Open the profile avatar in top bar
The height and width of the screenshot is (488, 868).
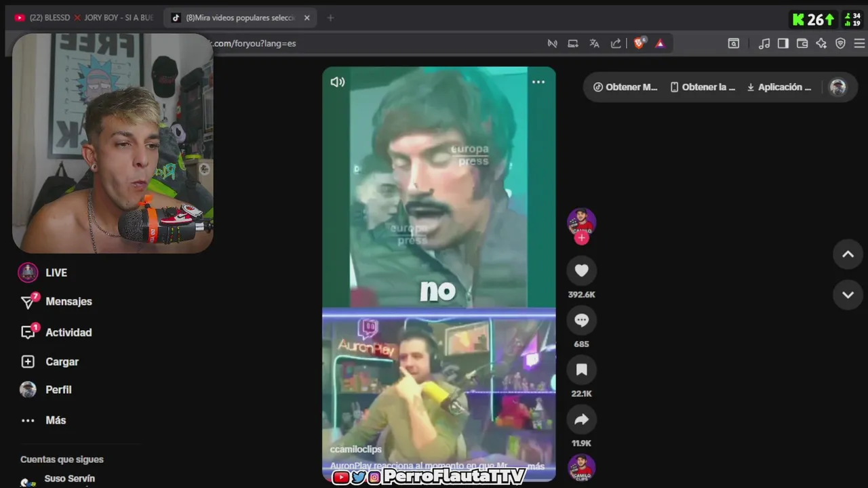click(838, 87)
